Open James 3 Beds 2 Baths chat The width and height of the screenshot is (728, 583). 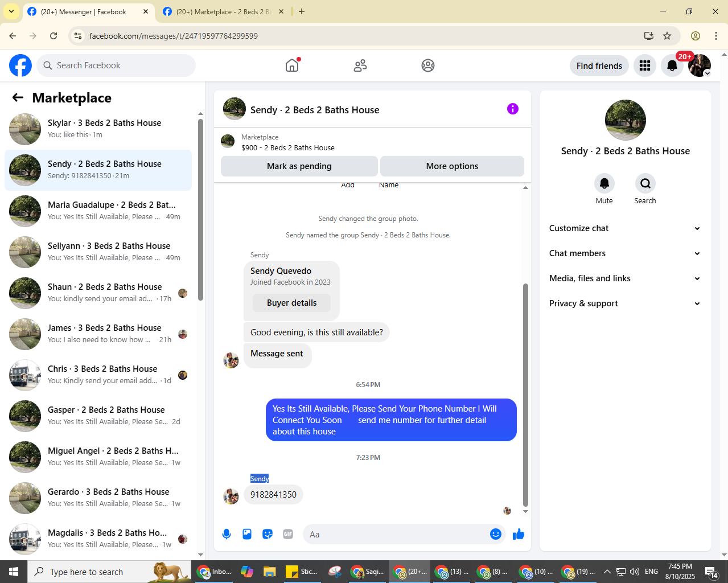point(98,334)
